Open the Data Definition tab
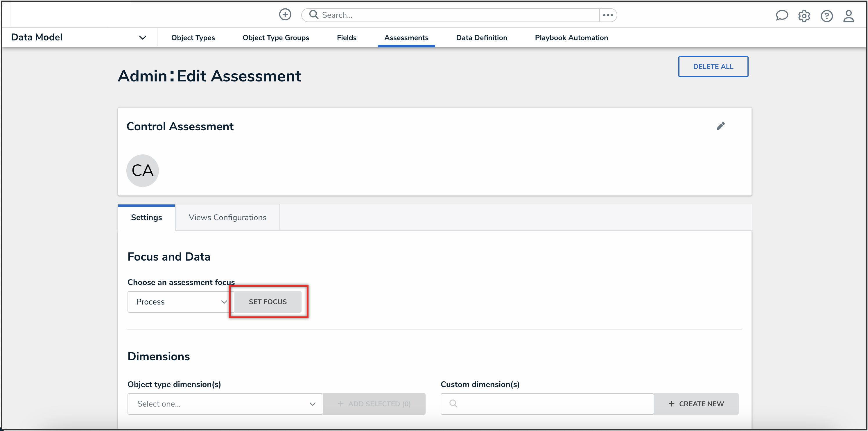 (482, 38)
